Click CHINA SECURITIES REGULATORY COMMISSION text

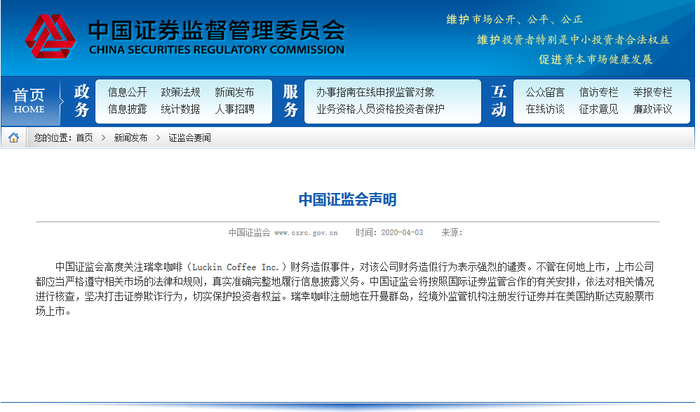(217, 50)
